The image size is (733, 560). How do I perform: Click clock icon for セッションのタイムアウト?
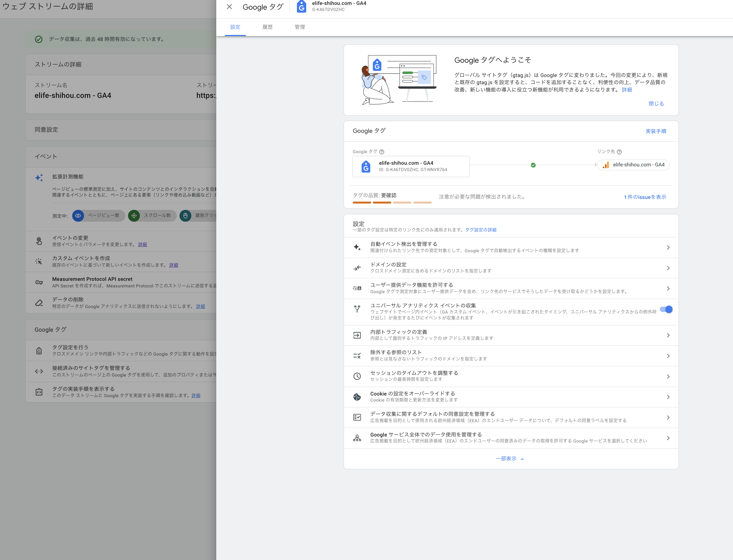point(357,376)
